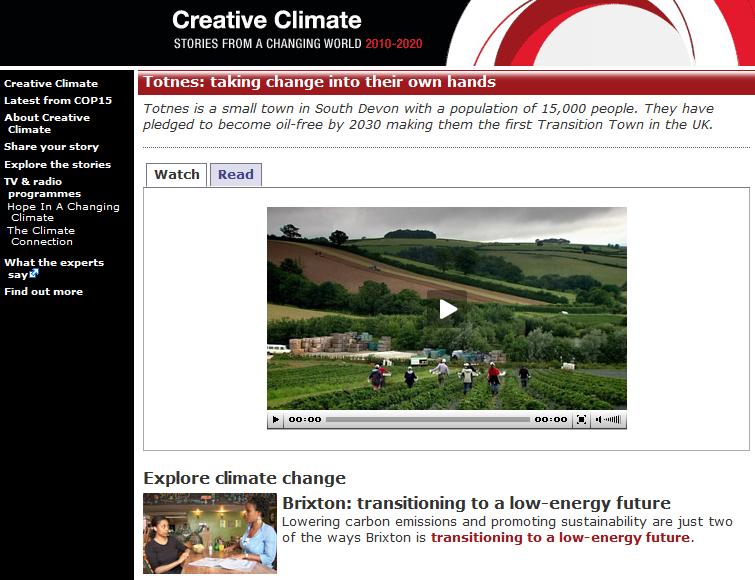The height and width of the screenshot is (580, 755).
Task: Open external link icon beside 'say'
Action: tap(34, 274)
